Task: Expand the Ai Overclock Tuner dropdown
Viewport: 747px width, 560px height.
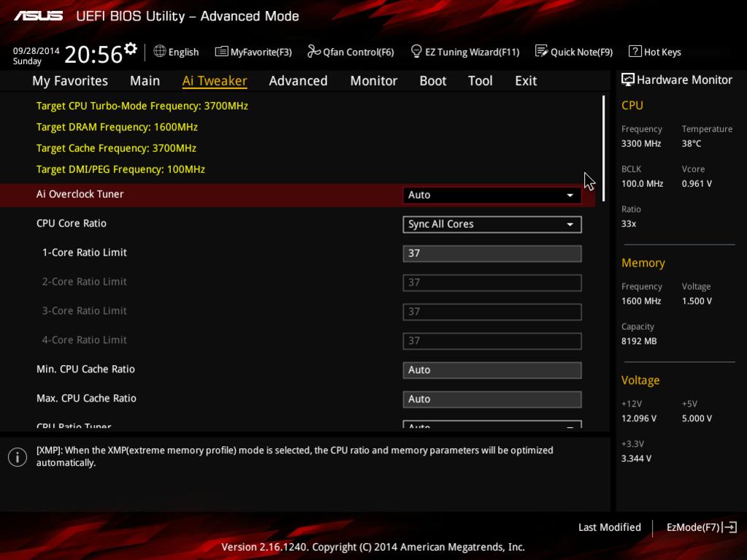Action: pyautogui.click(x=491, y=195)
